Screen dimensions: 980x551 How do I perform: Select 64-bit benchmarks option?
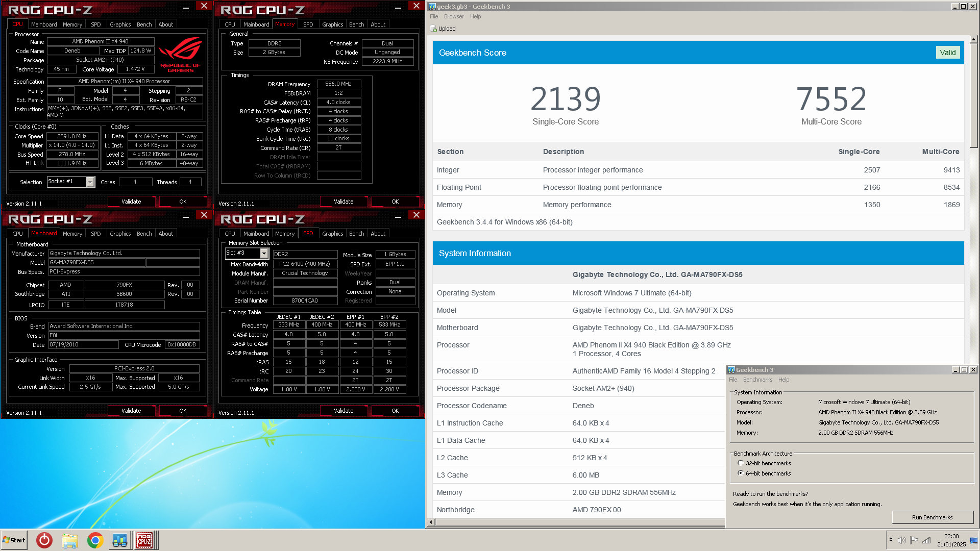741,473
